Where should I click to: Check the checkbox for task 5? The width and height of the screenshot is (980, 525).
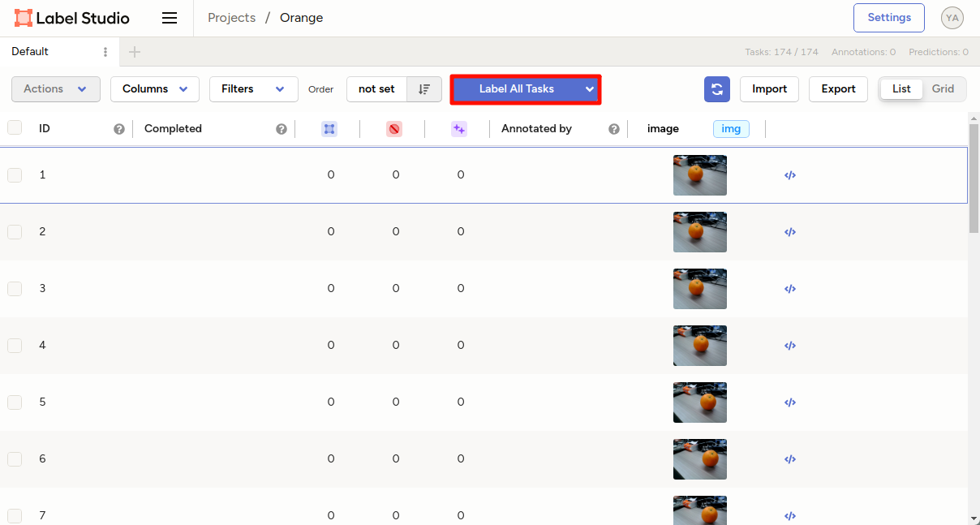[x=15, y=402]
